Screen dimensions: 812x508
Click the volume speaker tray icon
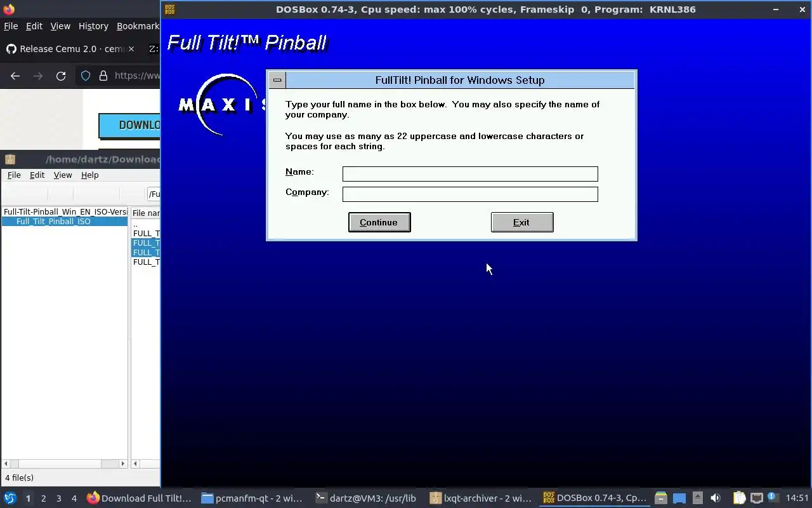pos(716,498)
